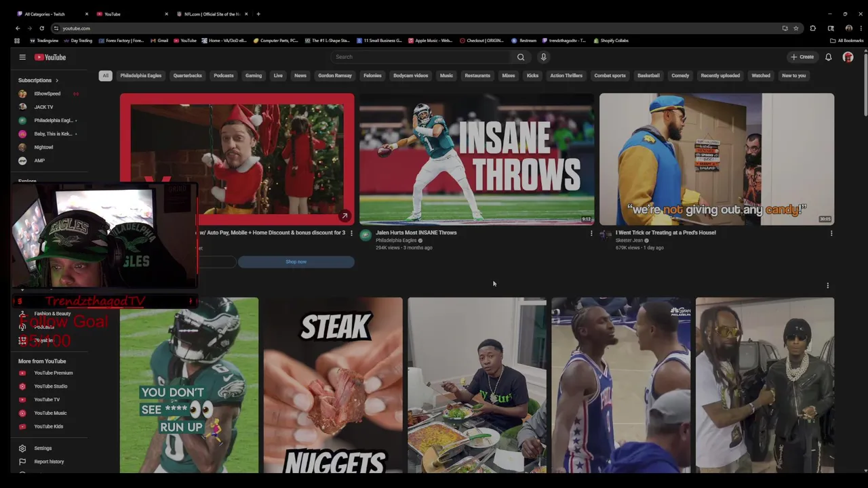Click the Report history flag icon

(22, 462)
